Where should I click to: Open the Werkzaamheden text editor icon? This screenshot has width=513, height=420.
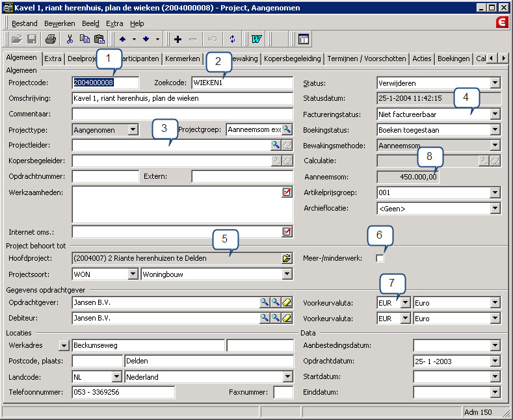coord(287,192)
